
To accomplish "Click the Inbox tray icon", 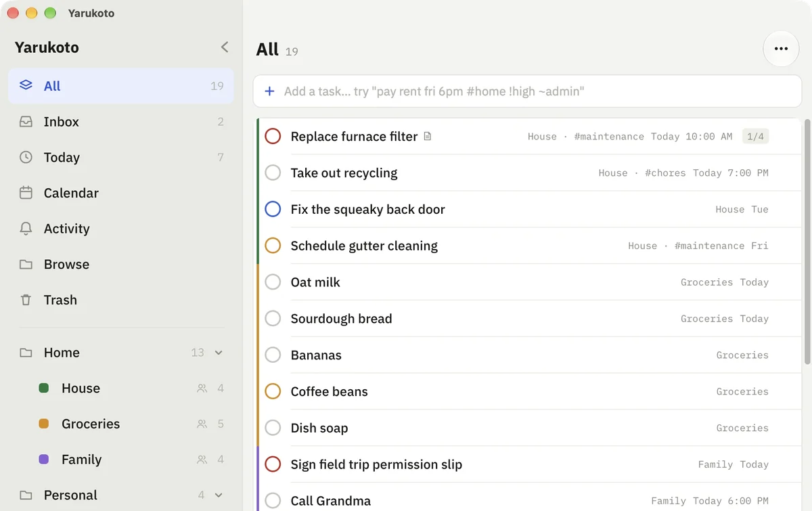I will 26,121.
